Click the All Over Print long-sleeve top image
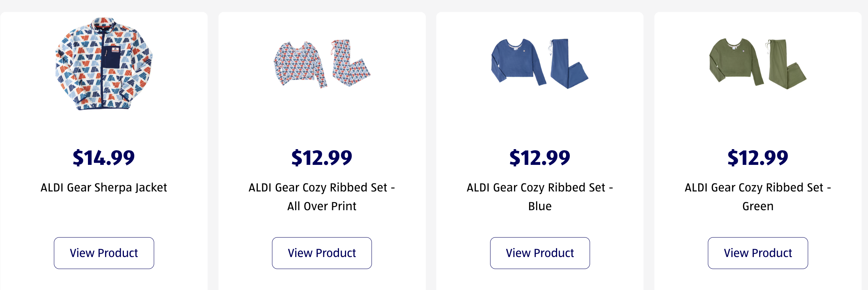The height and width of the screenshot is (290, 868). coord(299,63)
